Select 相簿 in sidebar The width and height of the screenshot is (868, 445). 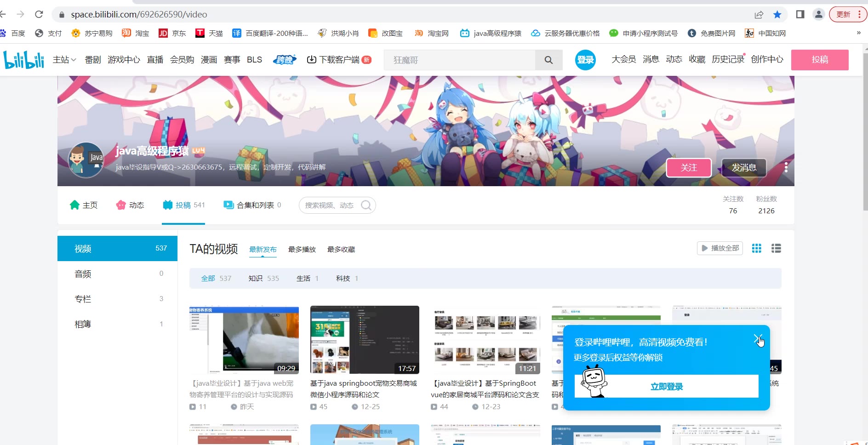(117, 324)
